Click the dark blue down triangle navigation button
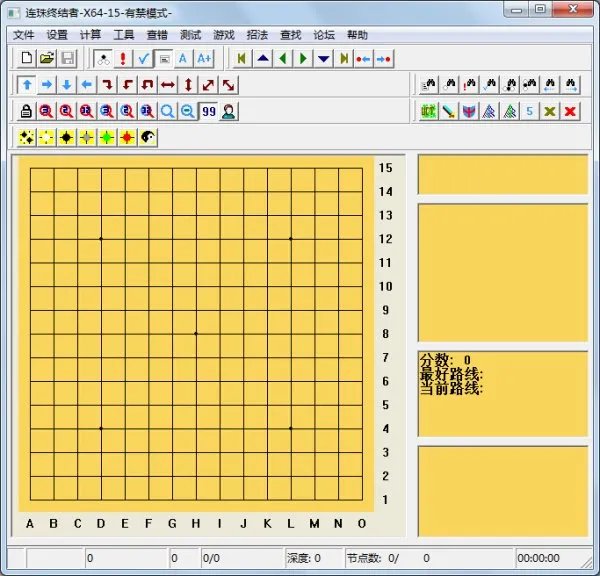Viewport: 600px width, 576px height. click(324, 59)
